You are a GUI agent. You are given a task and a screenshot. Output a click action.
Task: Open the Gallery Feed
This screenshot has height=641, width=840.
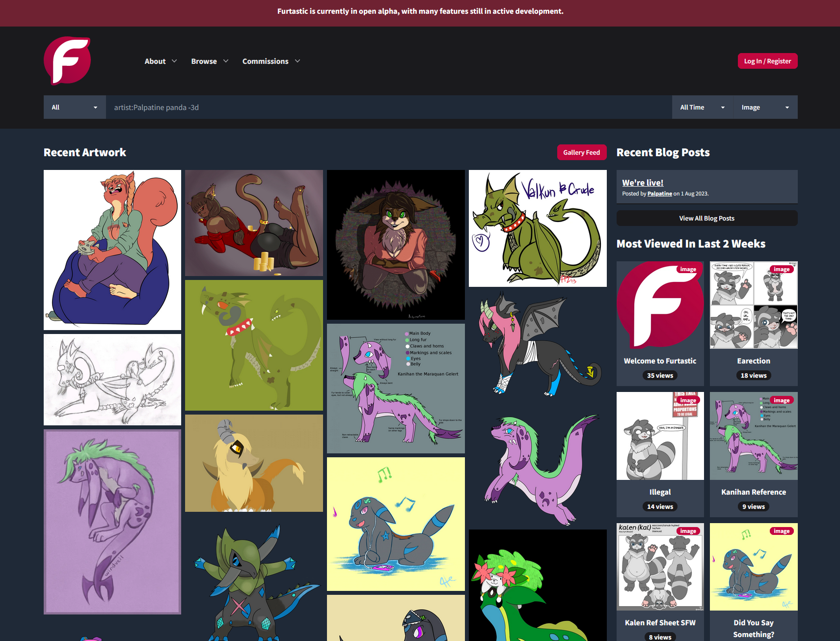click(x=582, y=152)
